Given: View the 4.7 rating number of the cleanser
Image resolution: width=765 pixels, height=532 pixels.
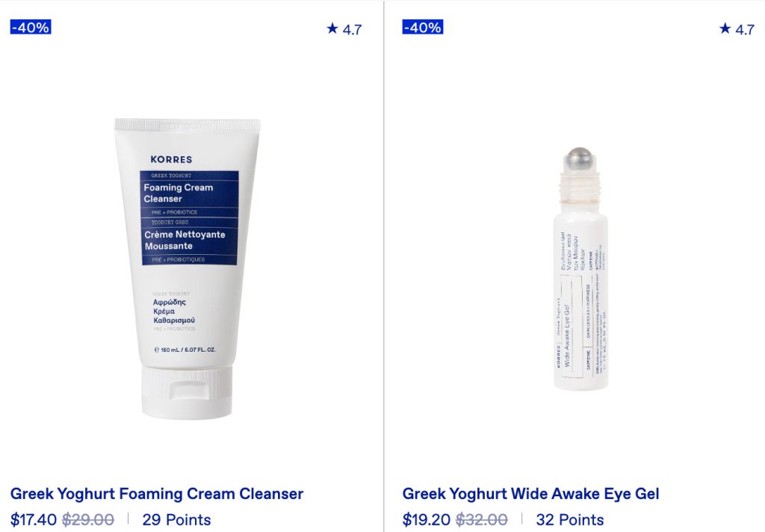Looking at the screenshot, I should [x=353, y=30].
